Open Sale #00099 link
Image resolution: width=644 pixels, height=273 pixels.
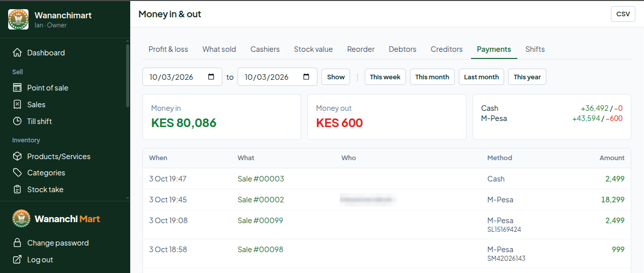260,221
